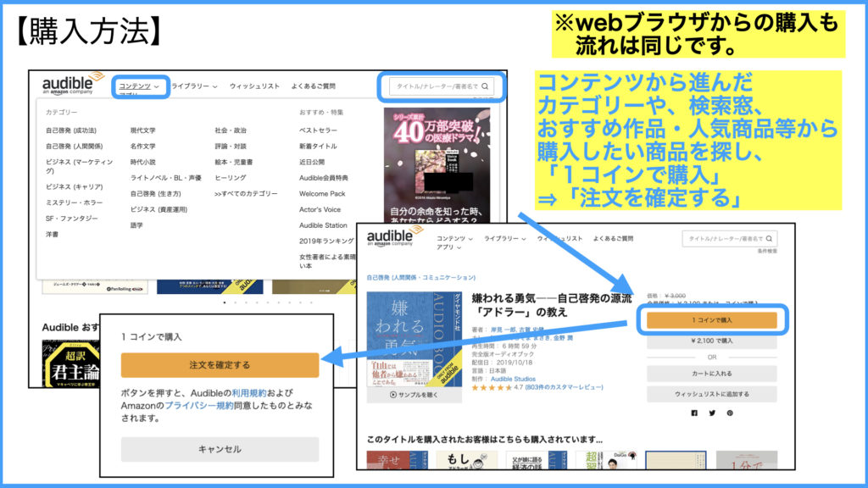This screenshot has height=488, width=868.
Task: Select category ミステリー・ホラー
Action: [75, 203]
